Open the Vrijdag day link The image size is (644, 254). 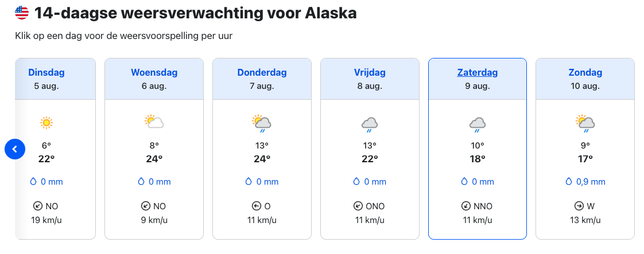(370, 73)
